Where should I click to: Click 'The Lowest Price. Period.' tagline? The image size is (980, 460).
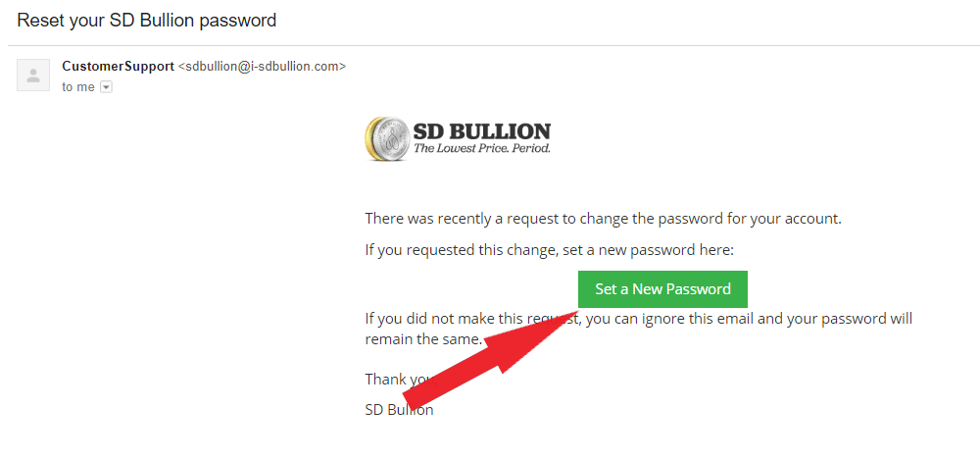click(x=482, y=149)
